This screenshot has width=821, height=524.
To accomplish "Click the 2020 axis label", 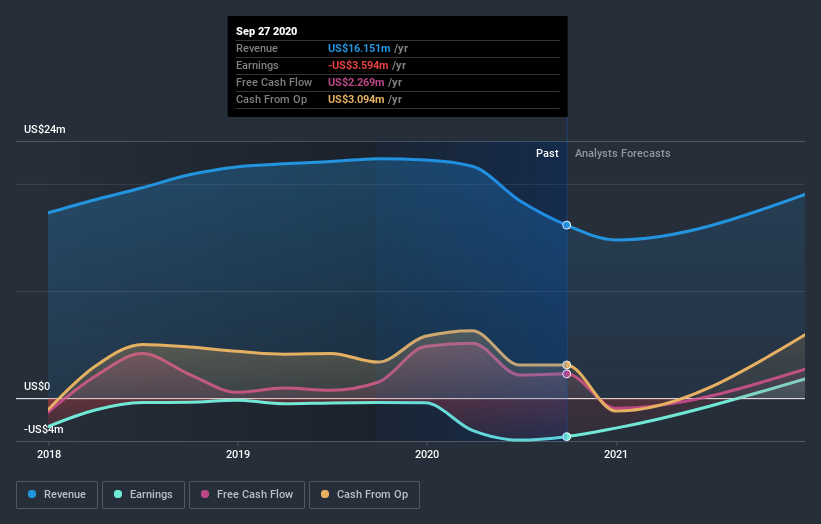I will (427, 454).
